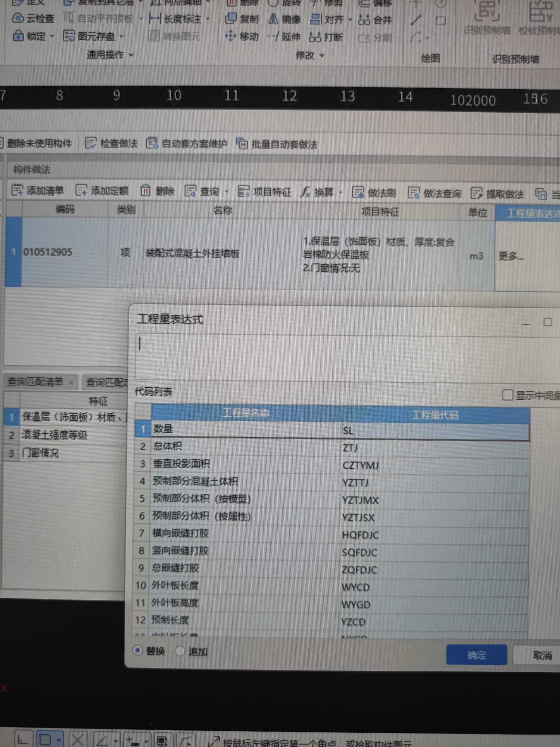The image size is (560, 747).
Task: Open the 长度标注 dropdown arrow
Action: click(x=208, y=19)
